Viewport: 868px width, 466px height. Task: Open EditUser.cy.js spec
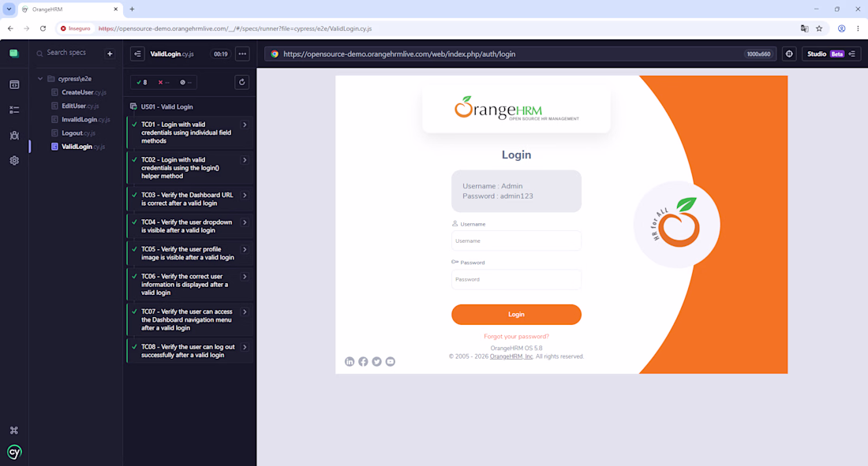[x=80, y=106]
